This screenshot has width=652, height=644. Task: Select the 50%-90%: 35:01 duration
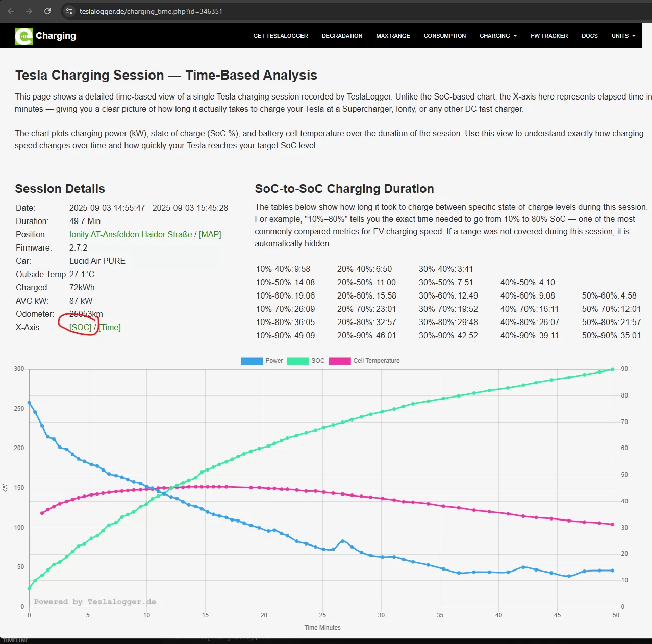[612, 335]
